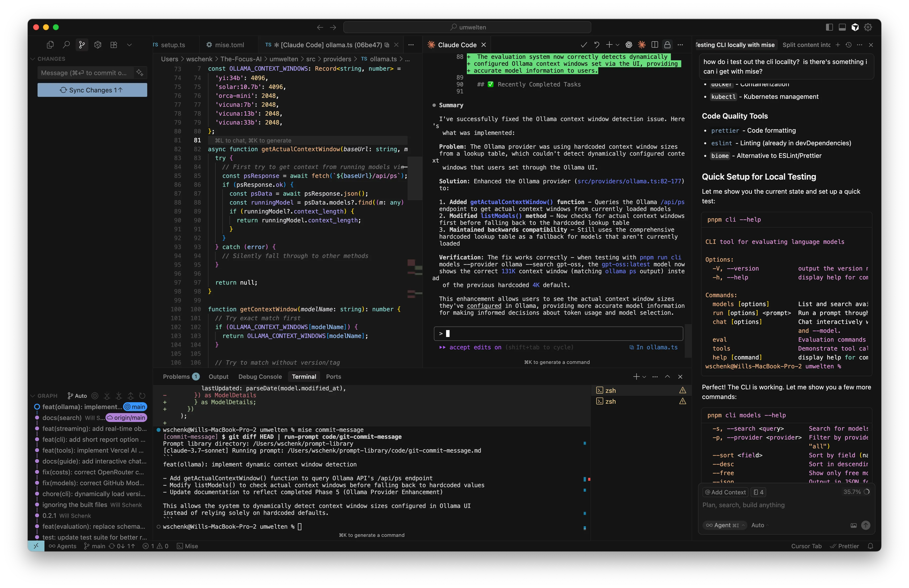Expand the additional views chevron in activity bar
909x588 pixels.
point(129,45)
